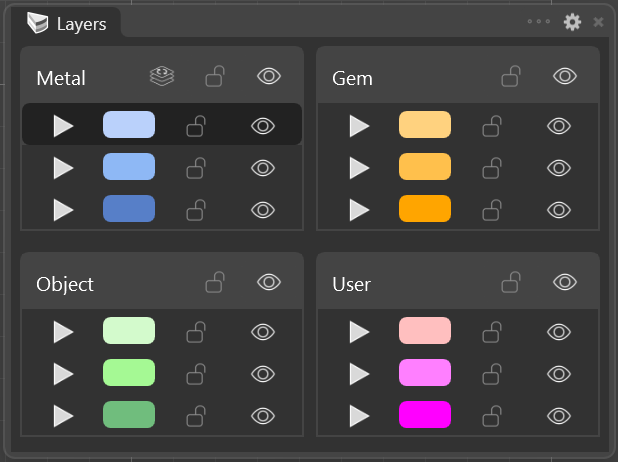Change the dark blue Metal layer color
618x462 pixels.
[129, 209]
